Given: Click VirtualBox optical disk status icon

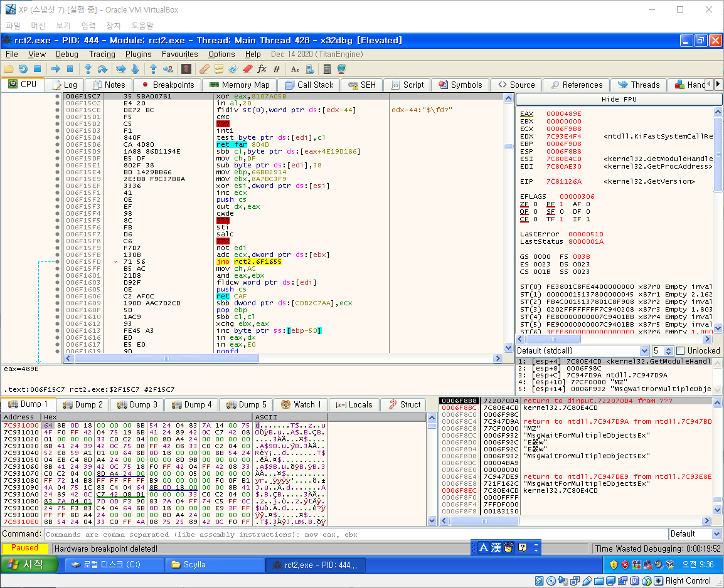Looking at the screenshot, I should coord(551,581).
